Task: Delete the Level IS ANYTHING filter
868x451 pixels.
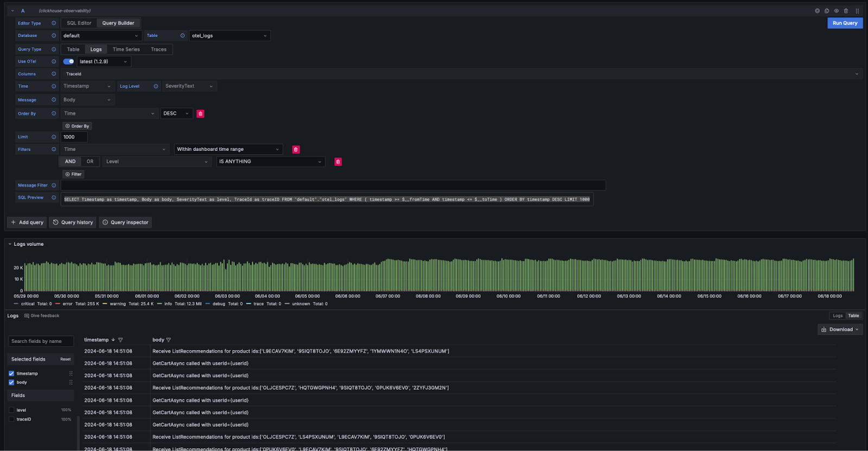Action: pos(338,162)
